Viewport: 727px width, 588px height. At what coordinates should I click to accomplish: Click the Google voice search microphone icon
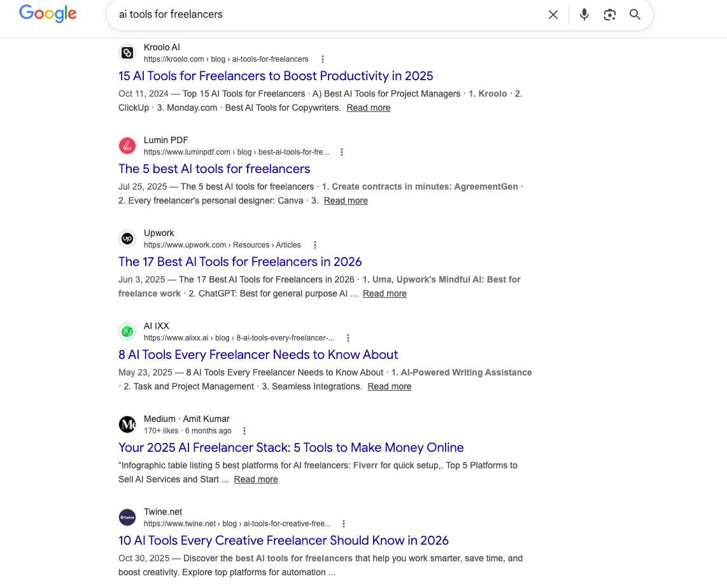point(584,15)
